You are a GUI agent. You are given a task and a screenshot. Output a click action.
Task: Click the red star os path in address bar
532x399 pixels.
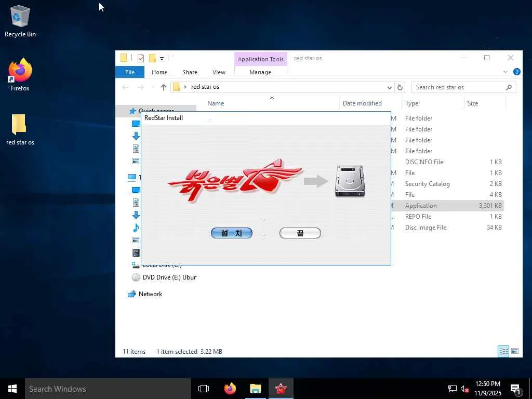[205, 87]
